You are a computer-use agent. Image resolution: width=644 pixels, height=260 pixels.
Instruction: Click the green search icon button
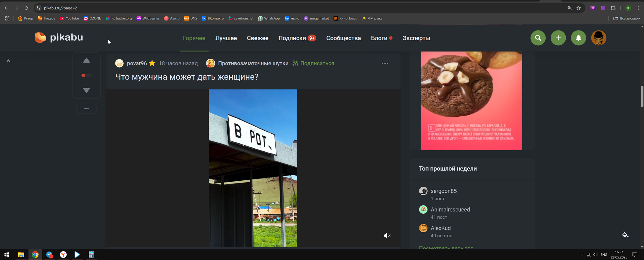538,38
